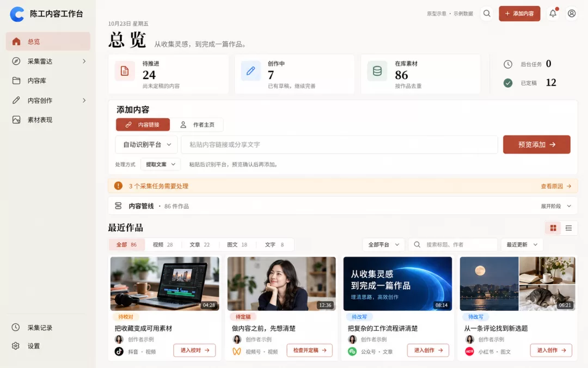Select 内容链接 add mode

(x=143, y=125)
